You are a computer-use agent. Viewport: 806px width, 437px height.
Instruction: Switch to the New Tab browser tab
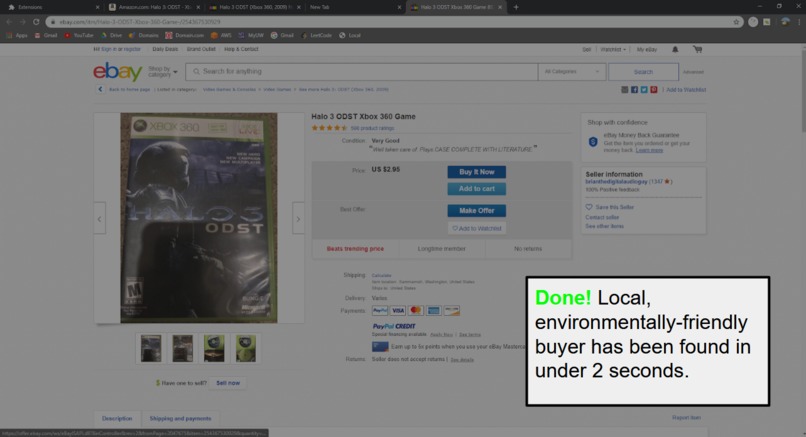coord(355,7)
